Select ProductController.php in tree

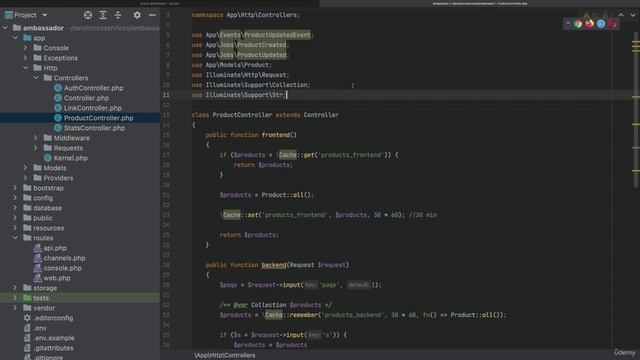point(98,118)
